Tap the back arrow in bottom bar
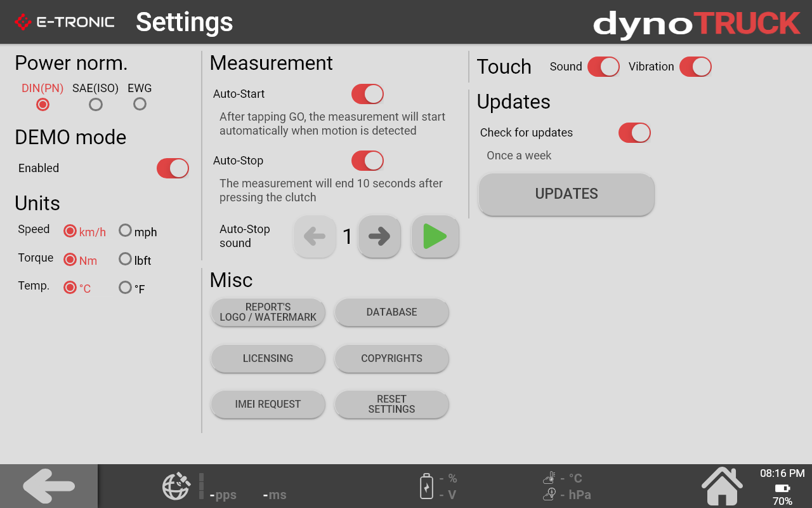 [x=49, y=486]
